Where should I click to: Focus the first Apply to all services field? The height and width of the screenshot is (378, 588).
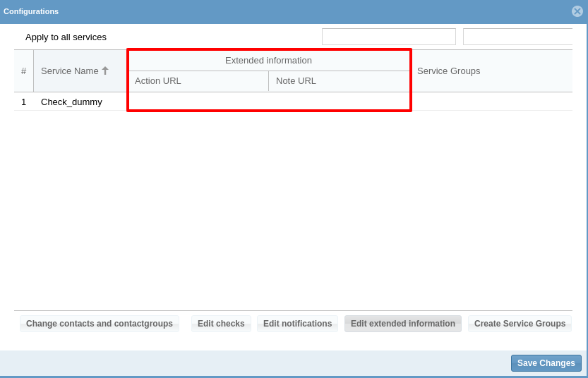tap(388, 37)
